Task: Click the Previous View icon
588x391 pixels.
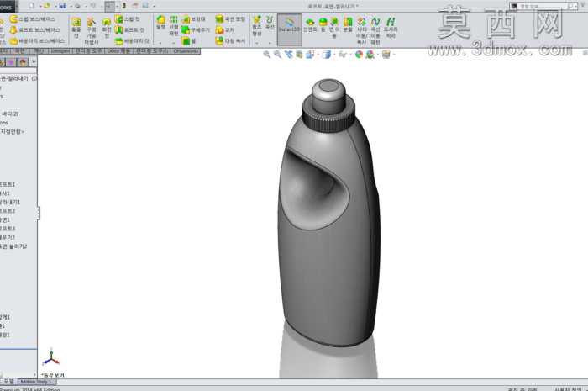Action: click(x=288, y=55)
